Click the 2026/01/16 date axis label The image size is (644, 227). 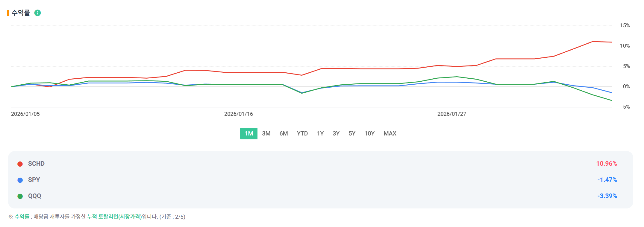point(238,114)
